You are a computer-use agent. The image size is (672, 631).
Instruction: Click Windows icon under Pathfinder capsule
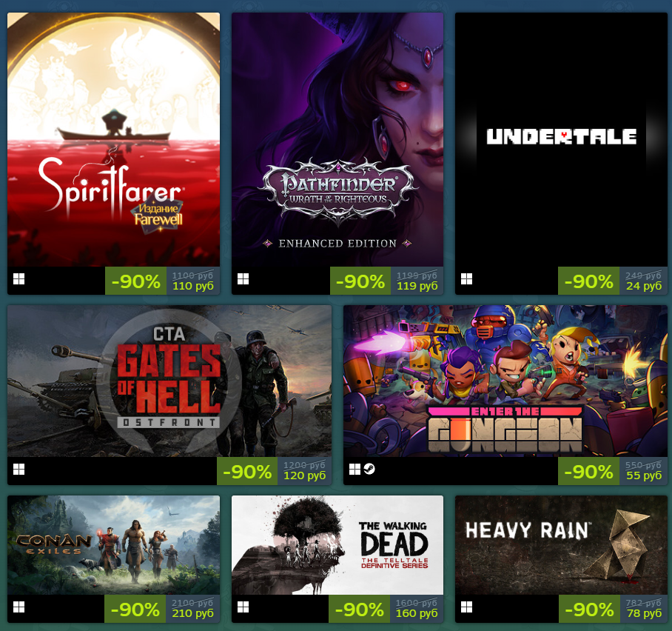[243, 279]
